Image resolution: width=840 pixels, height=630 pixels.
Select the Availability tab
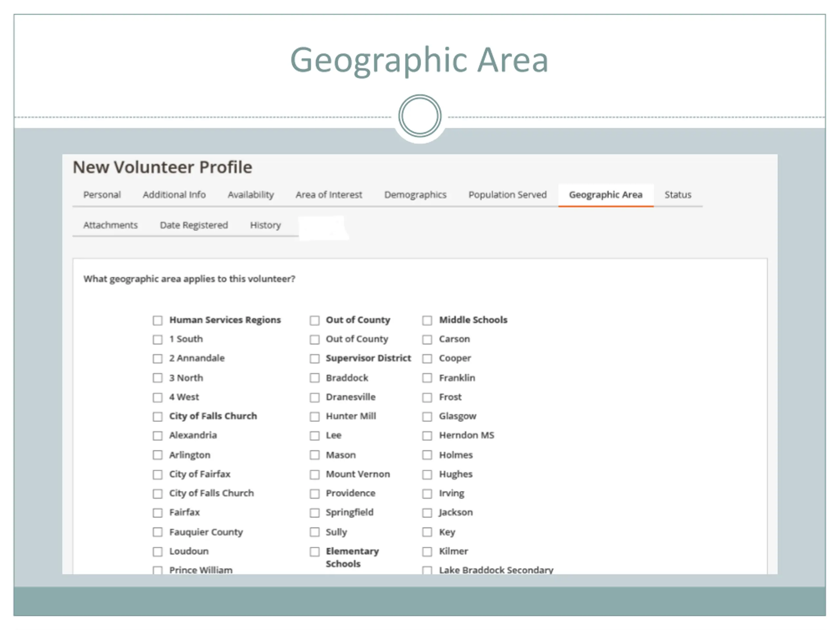[251, 195]
